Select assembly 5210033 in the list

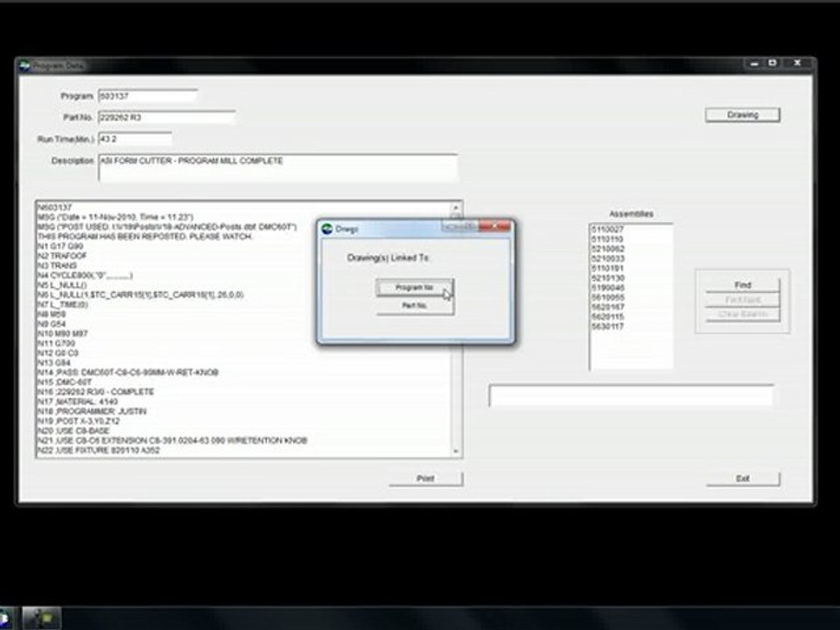607,259
